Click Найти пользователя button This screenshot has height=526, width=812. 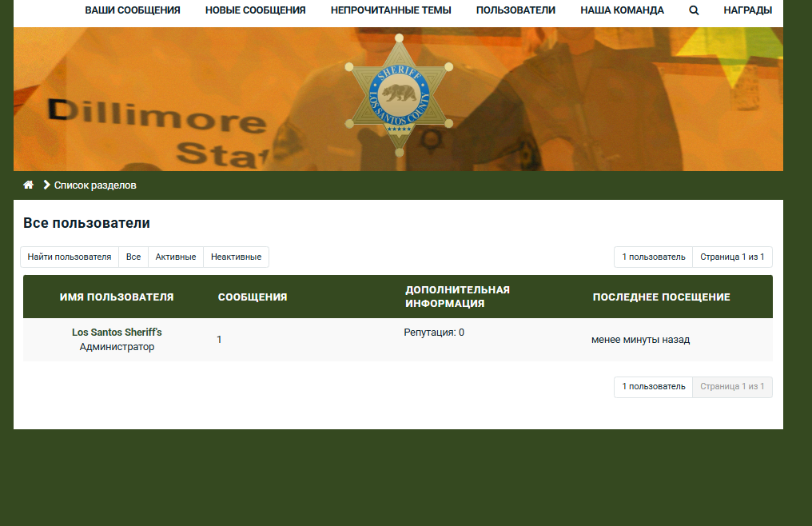point(70,257)
